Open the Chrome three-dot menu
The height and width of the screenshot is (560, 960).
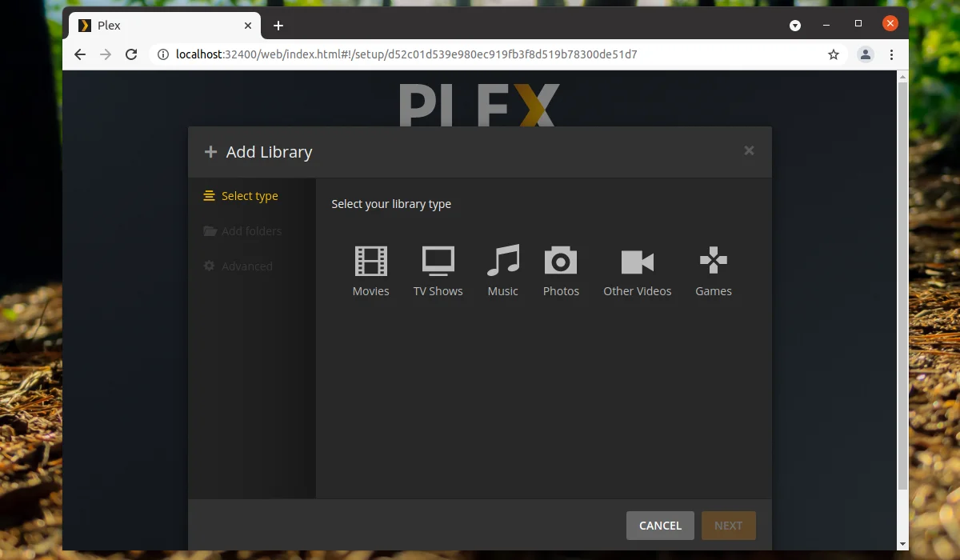click(x=892, y=54)
